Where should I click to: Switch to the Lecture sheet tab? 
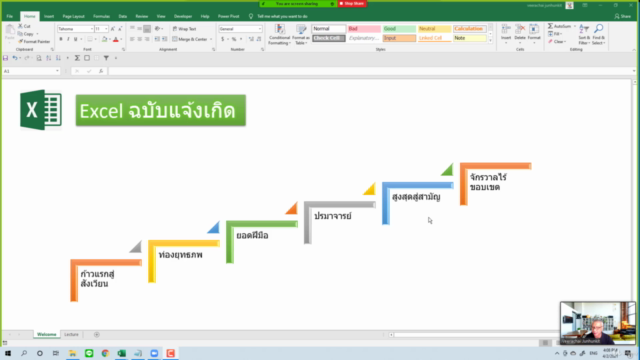[x=71, y=334]
